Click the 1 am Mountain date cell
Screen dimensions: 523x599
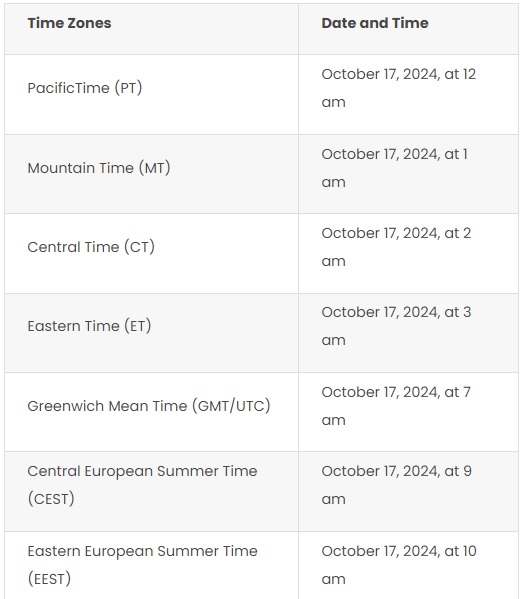coord(408,174)
